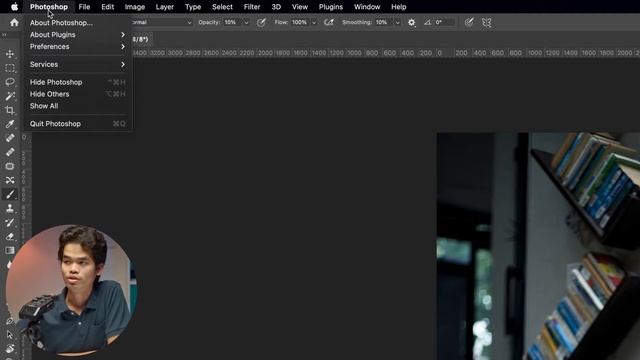640x360 pixels.
Task: Open the Apple menu
Action: point(14,7)
